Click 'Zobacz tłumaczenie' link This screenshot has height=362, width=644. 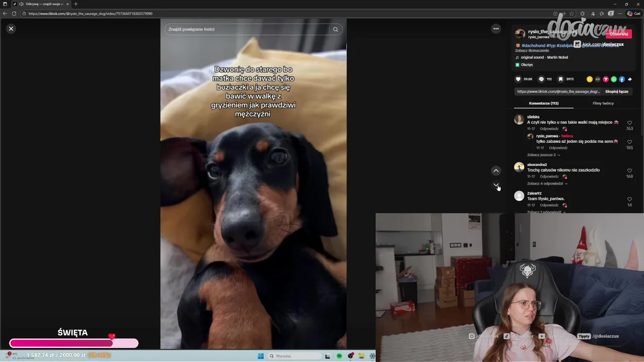[532, 51]
